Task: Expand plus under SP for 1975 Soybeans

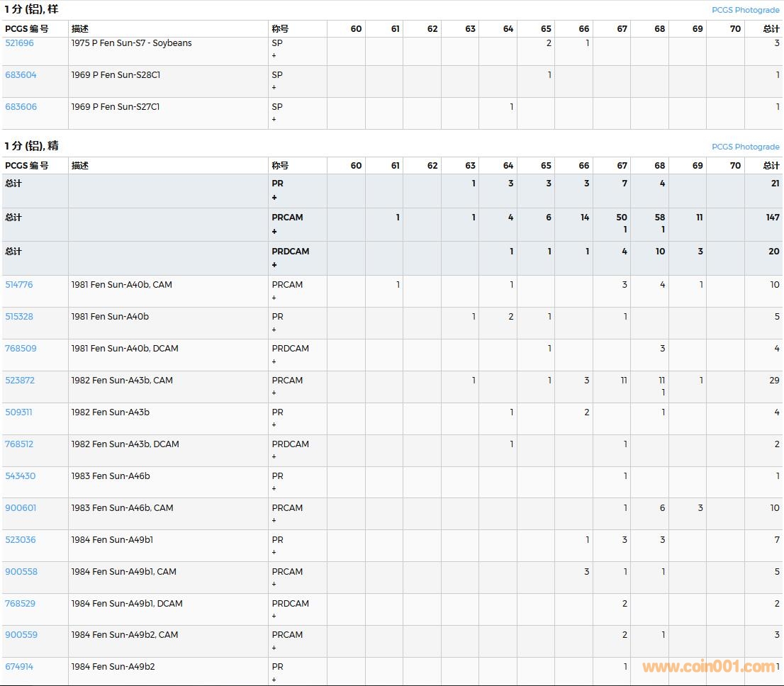Action: coord(274,55)
